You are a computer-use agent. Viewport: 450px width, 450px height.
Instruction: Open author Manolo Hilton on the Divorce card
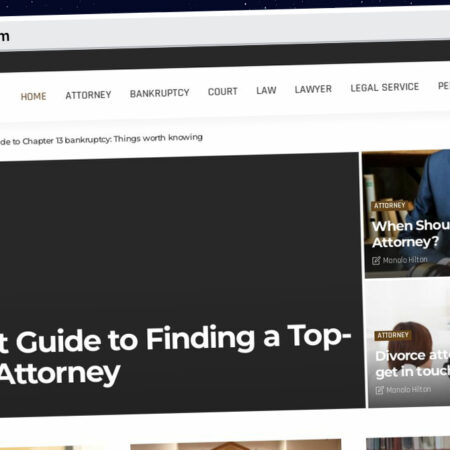[x=409, y=389]
